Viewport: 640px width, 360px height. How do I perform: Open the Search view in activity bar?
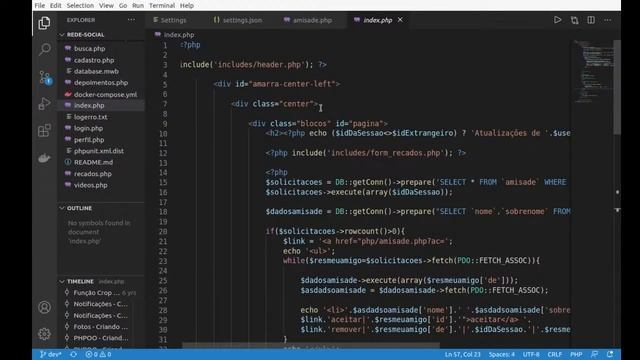pyautogui.click(x=44, y=49)
